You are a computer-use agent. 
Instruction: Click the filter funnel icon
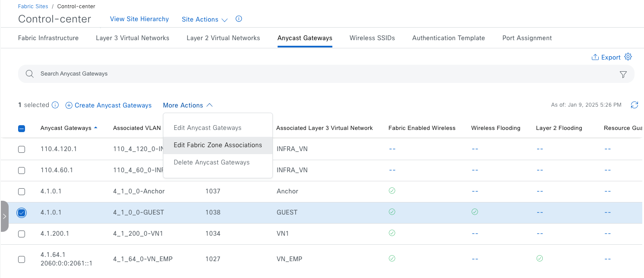(x=623, y=74)
